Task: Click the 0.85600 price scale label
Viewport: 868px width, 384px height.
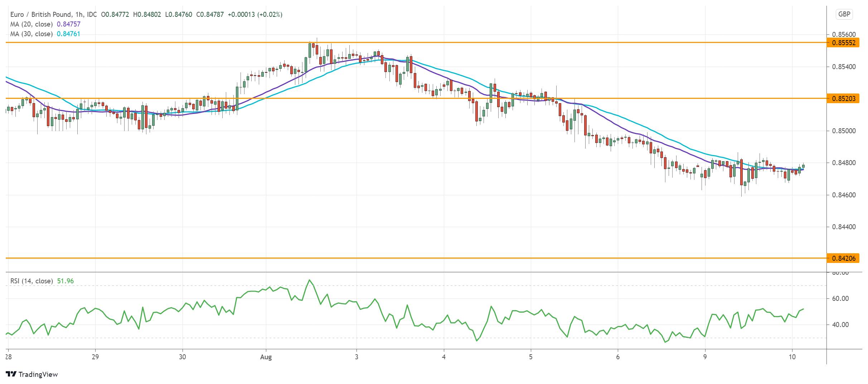Action: coord(844,34)
